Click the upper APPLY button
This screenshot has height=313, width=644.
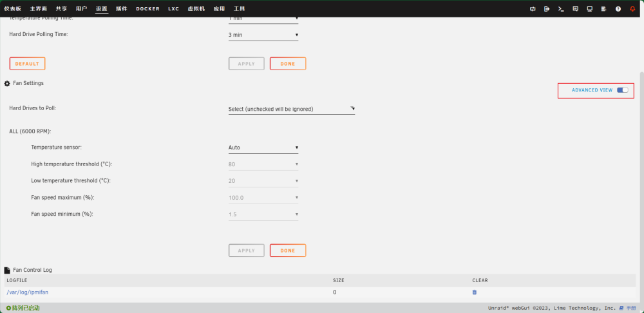point(247,64)
